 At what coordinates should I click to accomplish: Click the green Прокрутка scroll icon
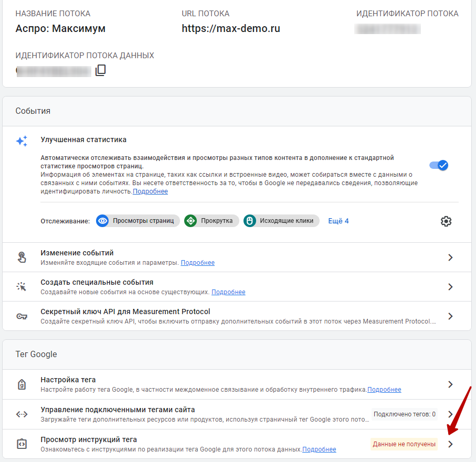(x=191, y=221)
